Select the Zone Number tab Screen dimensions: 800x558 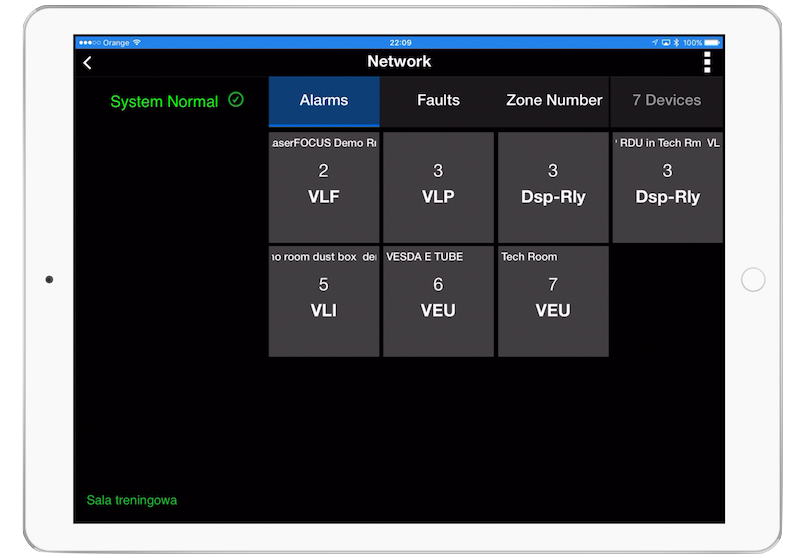[553, 100]
